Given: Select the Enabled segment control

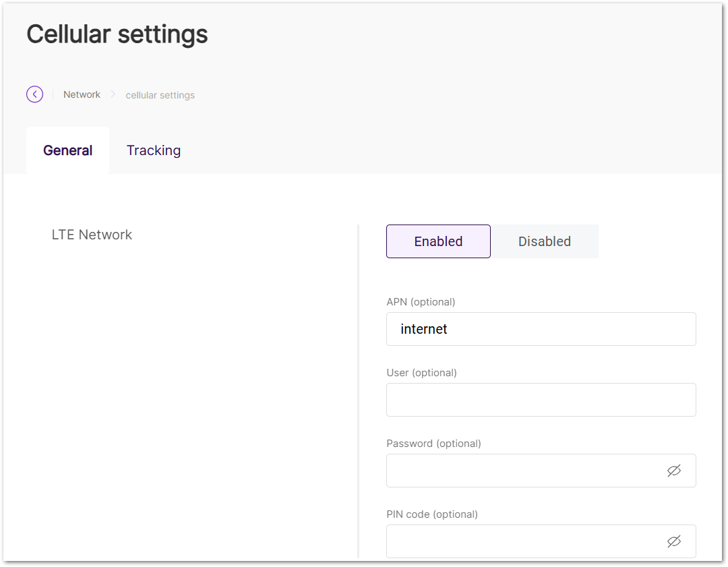Looking at the screenshot, I should (x=438, y=241).
